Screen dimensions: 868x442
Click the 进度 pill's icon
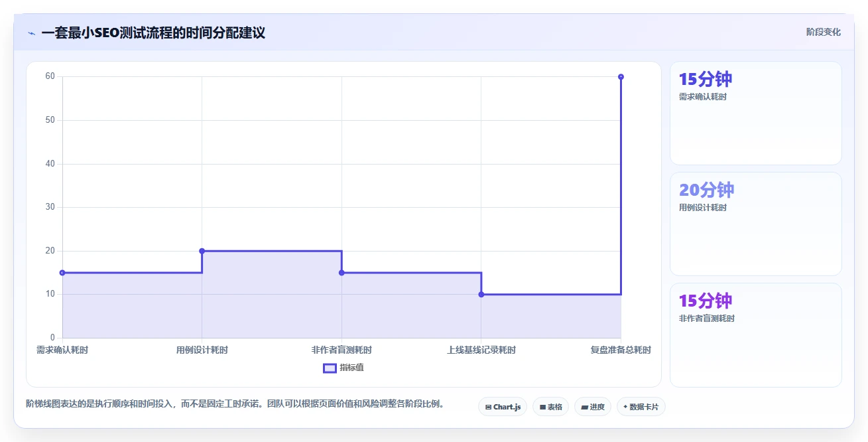click(584, 407)
